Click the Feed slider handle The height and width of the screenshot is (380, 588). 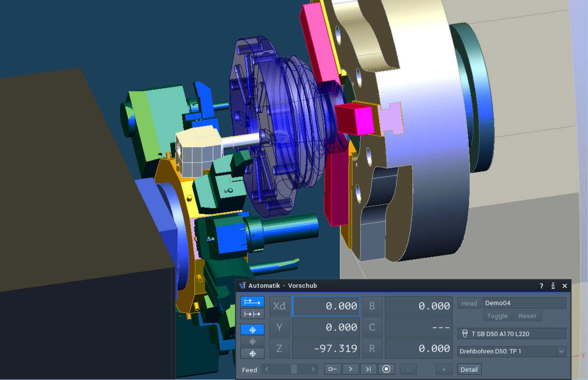(293, 369)
